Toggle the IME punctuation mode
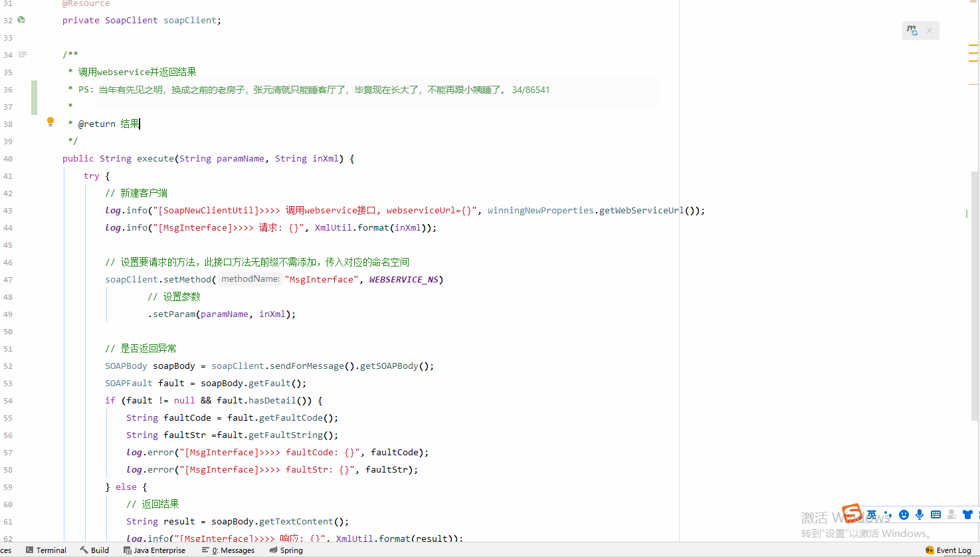Viewport: 980px width, 557px height. [888, 514]
